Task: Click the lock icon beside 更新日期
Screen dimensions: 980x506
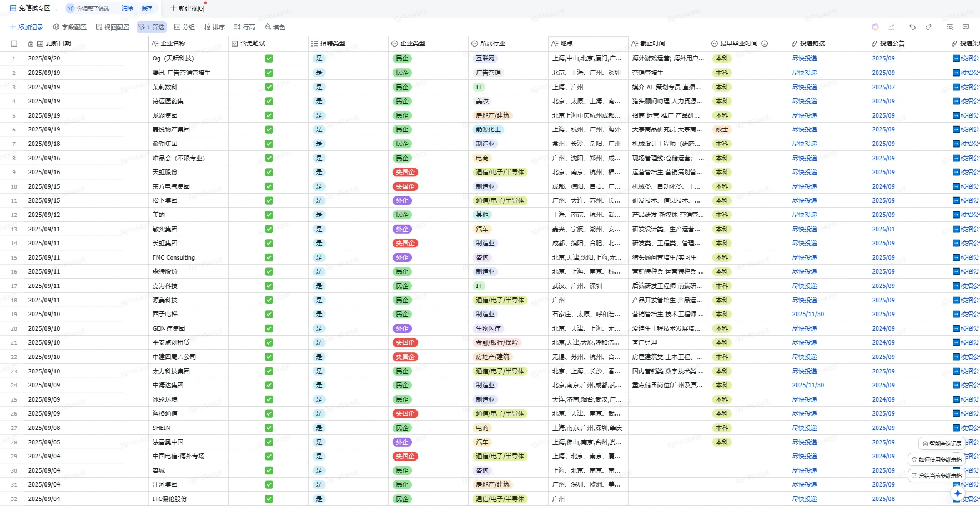Action: pyautogui.click(x=31, y=43)
